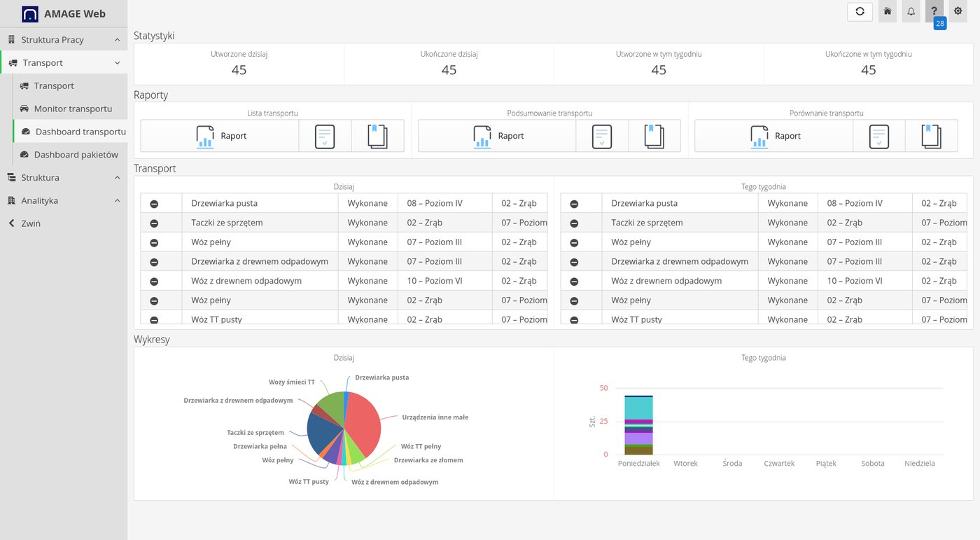
Task: Click the refresh icon in top bar
Action: [x=860, y=11]
